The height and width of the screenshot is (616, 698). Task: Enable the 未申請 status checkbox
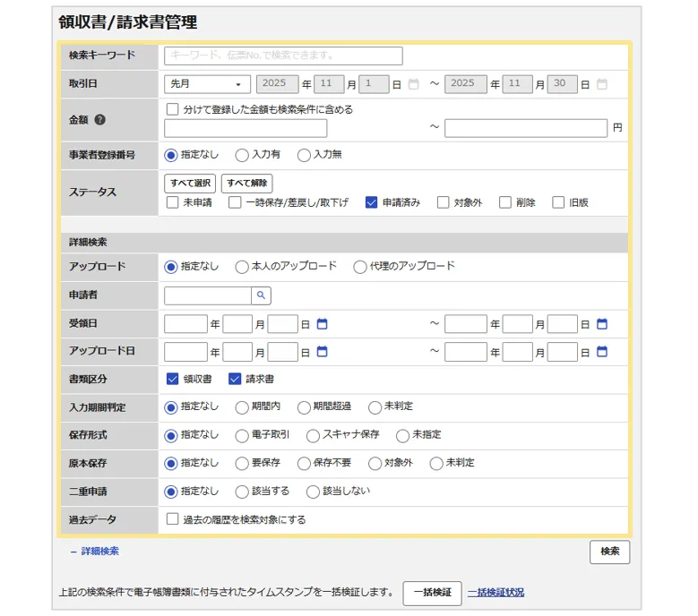[x=173, y=202]
